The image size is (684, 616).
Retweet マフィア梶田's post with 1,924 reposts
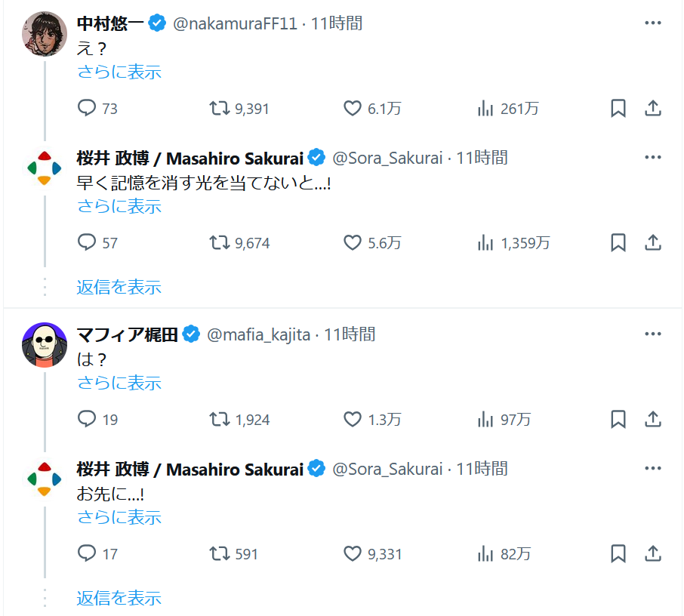tap(220, 420)
